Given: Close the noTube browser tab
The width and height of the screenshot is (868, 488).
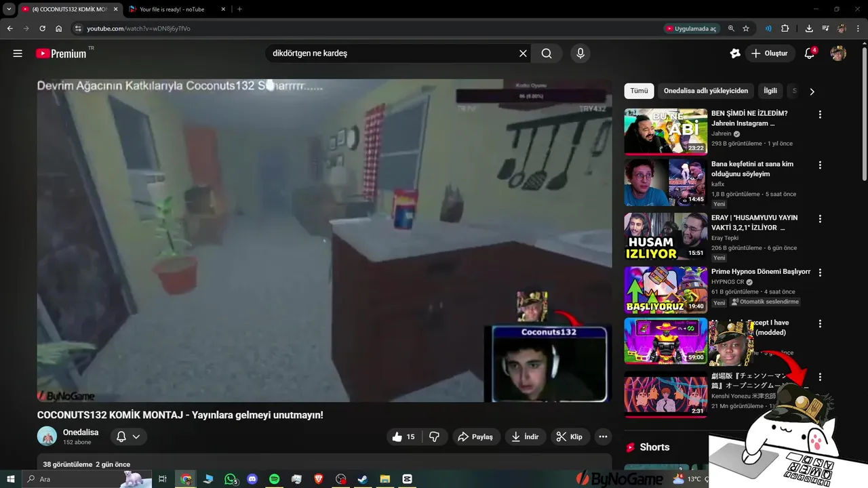Looking at the screenshot, I should click(x=223, y=9).
